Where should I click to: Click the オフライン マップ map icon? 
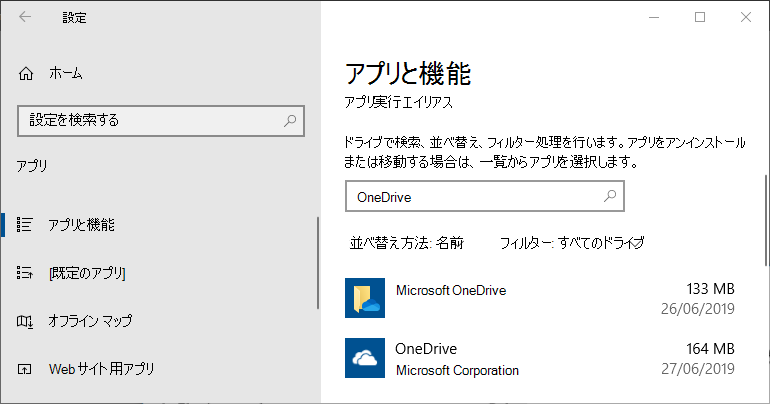25,322
